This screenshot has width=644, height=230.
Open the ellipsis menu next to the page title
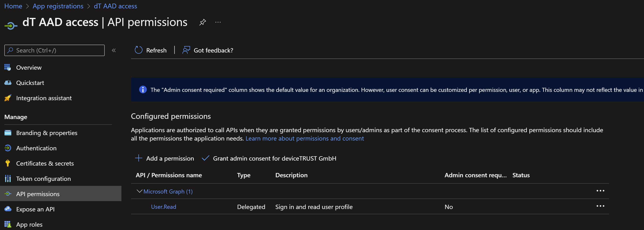(218, 22)
